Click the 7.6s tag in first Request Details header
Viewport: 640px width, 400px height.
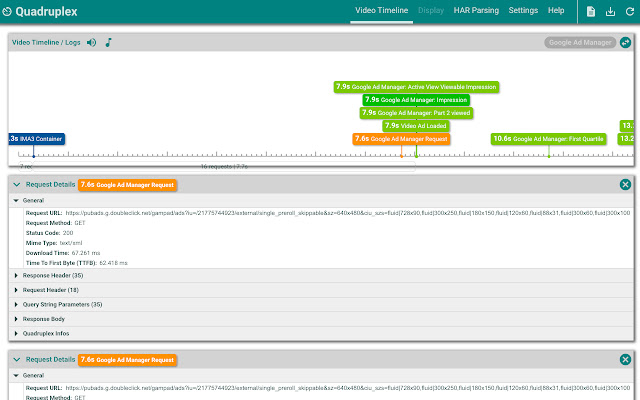click(127, 185)
